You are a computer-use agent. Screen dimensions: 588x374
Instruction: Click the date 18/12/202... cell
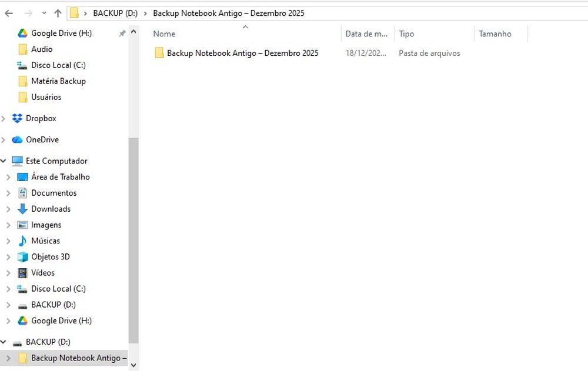(366, 54)
